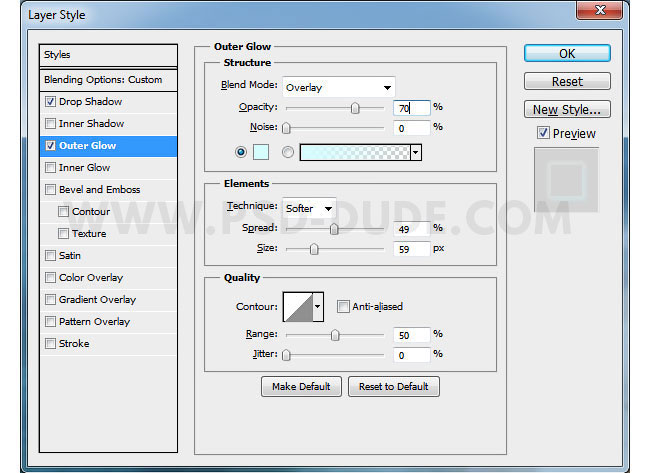Enable the Inner Shadow checkbox

[51, 124]
